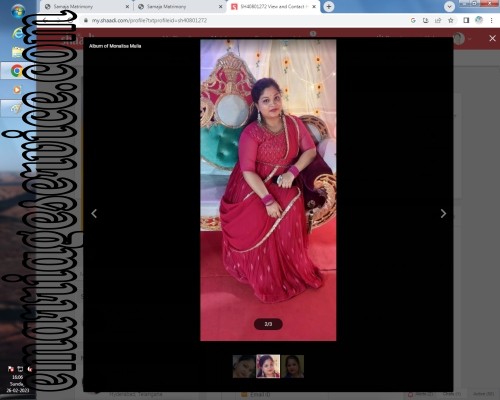Open the Chrome profile avatar
Viewport: 500px width, 400px height.
click(x=479, y=21)
